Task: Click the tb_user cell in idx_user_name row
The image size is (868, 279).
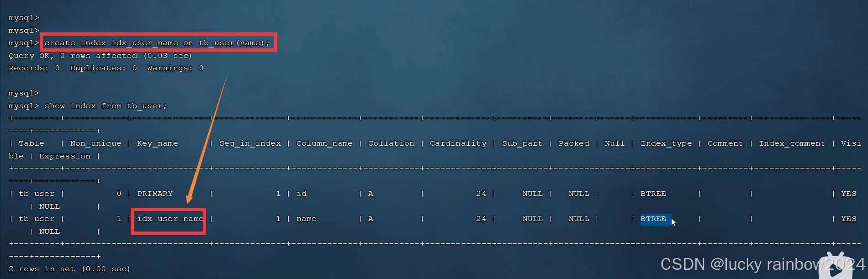Action: coord(37,219)
